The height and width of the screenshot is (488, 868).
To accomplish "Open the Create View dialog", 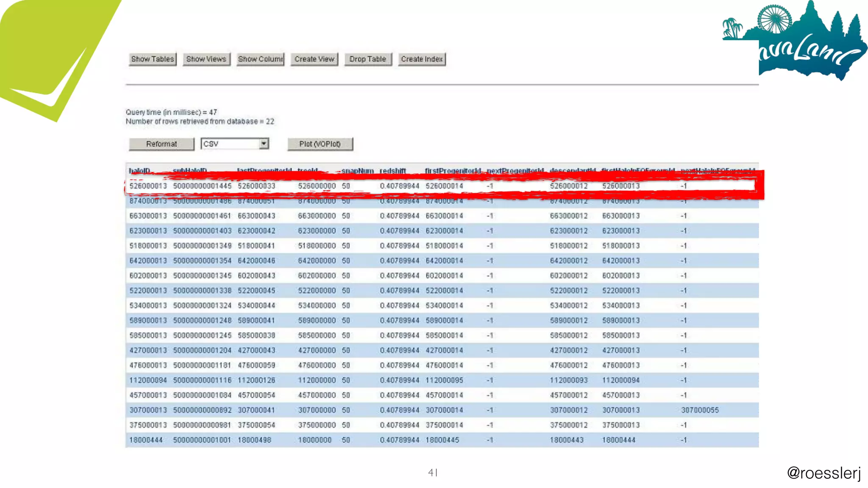I will (x=314, y=59).
